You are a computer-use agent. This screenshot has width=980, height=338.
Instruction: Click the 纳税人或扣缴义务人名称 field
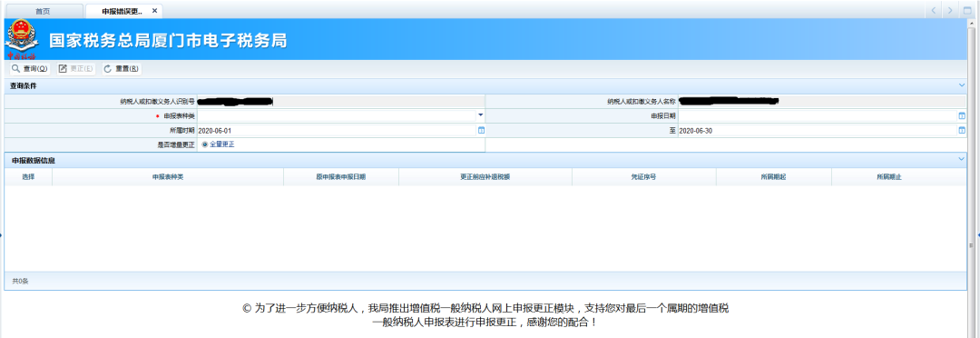(x=822, y=102)
